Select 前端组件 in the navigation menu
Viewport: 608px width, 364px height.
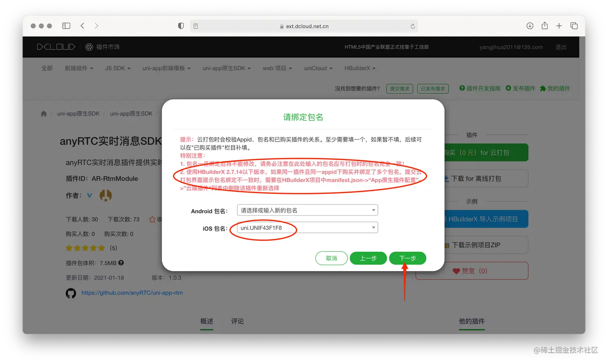pos(79,68)
